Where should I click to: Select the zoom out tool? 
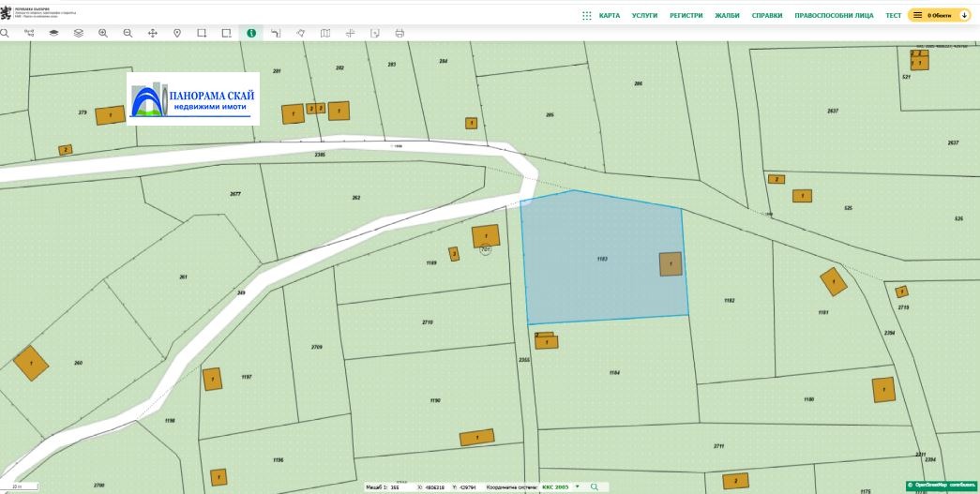click(x=128, y=33)
